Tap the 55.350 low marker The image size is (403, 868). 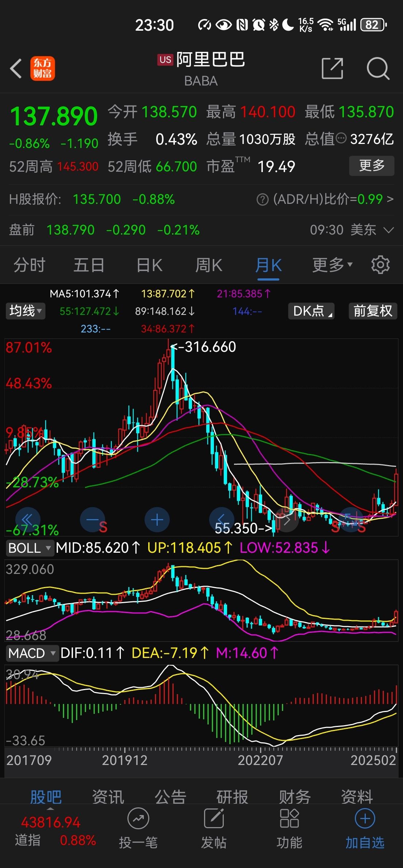click(243, 528)
